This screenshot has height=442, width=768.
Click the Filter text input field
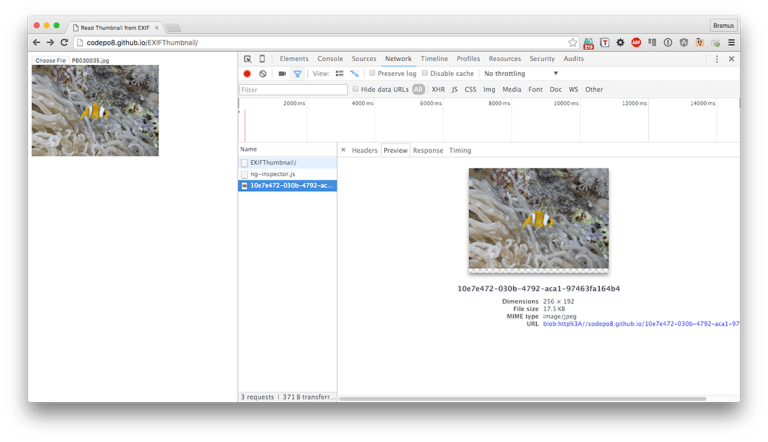click(293, 90)
